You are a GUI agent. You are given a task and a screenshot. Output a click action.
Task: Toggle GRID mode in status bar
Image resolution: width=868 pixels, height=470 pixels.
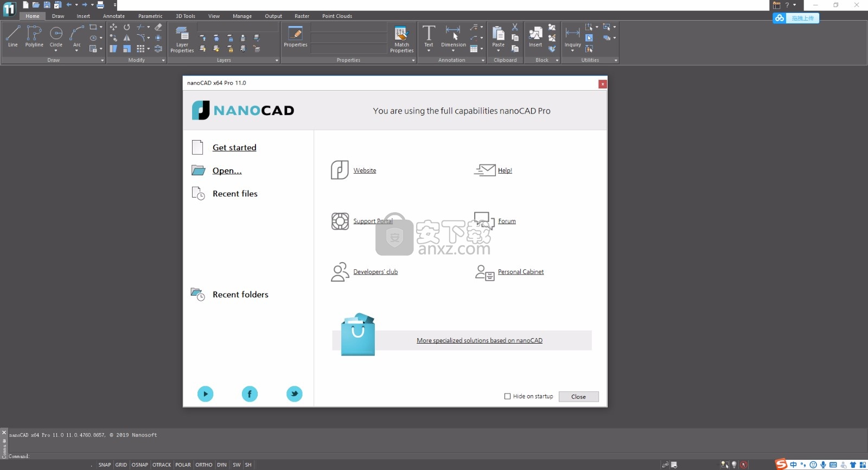121,465
